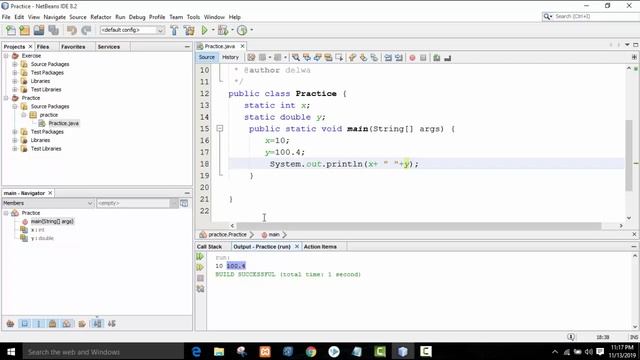Screen dimensions: 640x360
Task: Switch to the Action Items tab
Action: [320, 247]
